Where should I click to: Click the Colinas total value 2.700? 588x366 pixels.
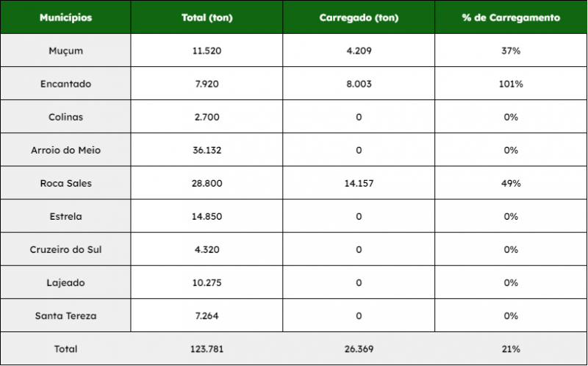point(207,117)
